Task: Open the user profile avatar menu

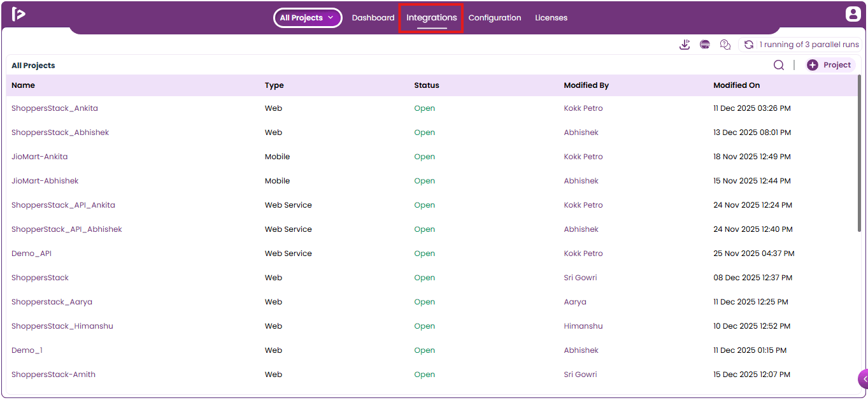Action: 853,14
